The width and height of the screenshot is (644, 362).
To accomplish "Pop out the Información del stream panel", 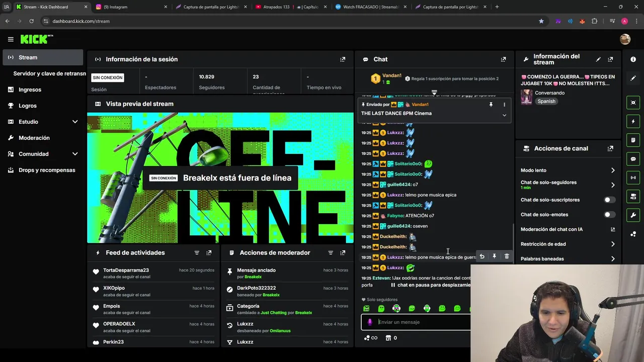I will 610,59.
